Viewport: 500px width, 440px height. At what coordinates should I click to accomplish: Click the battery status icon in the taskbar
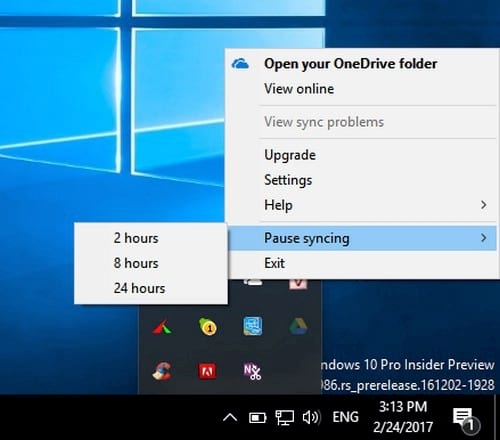click(258, 418)
